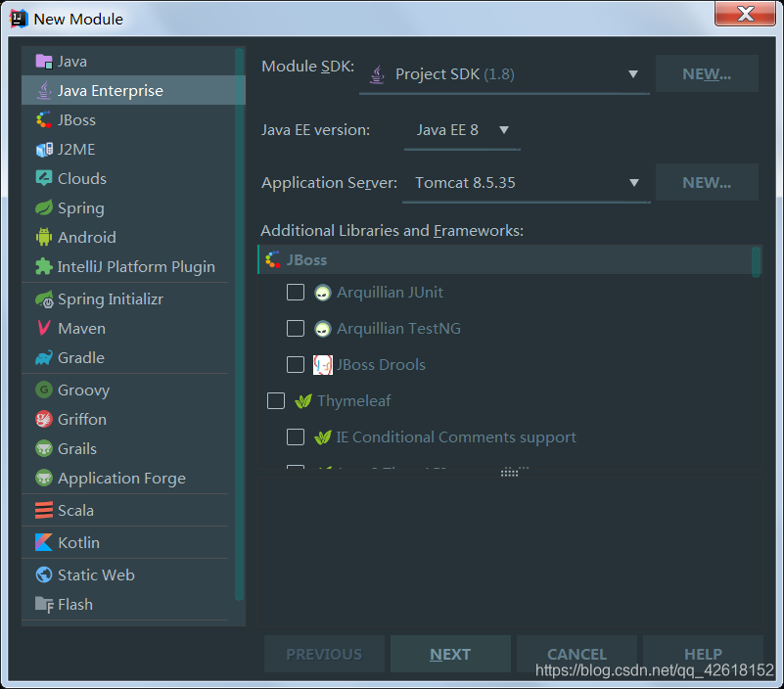This screenshot has height=689, width=784.
Task: Click the JBoss icon in the sidebar
Action: click(x=44, y=120)
